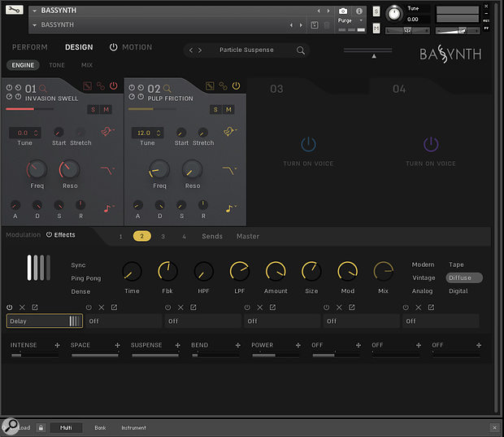Click the Multi button in bottom bar
The image size is (504, 437).
point(66,428)
